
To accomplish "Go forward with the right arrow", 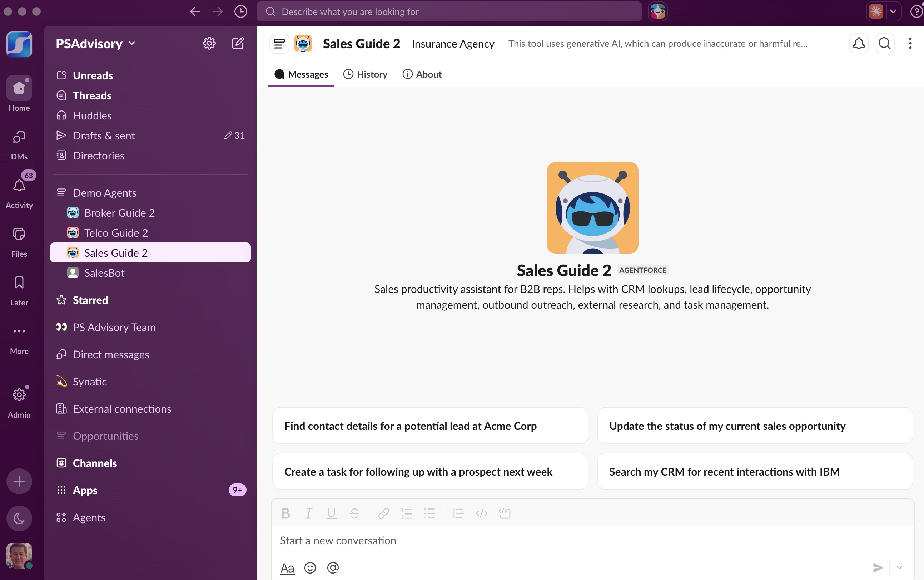I will tap(218, 11).
